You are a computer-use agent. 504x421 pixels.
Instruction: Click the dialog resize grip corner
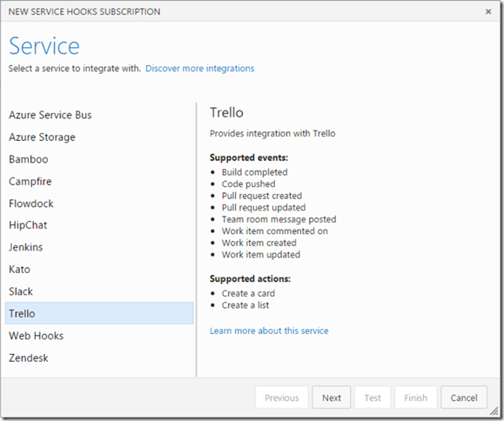[494, 411]
